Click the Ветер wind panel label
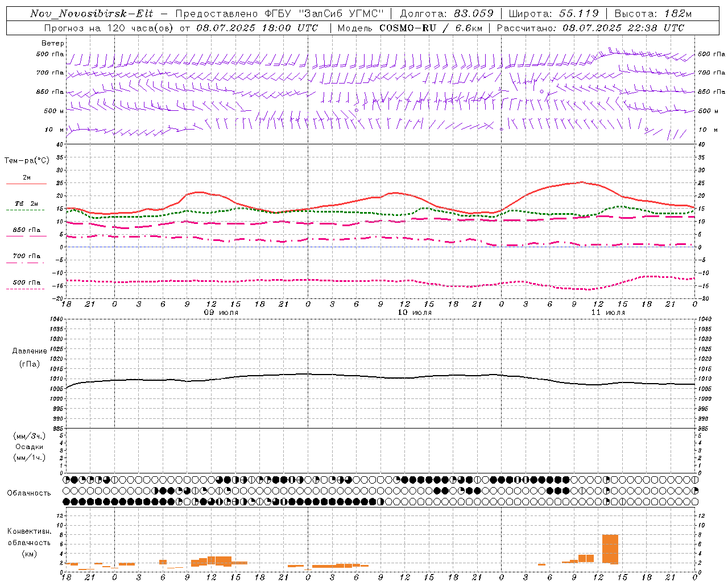Image resolution: width=728 pixels, height=582 pixels. 53,43
